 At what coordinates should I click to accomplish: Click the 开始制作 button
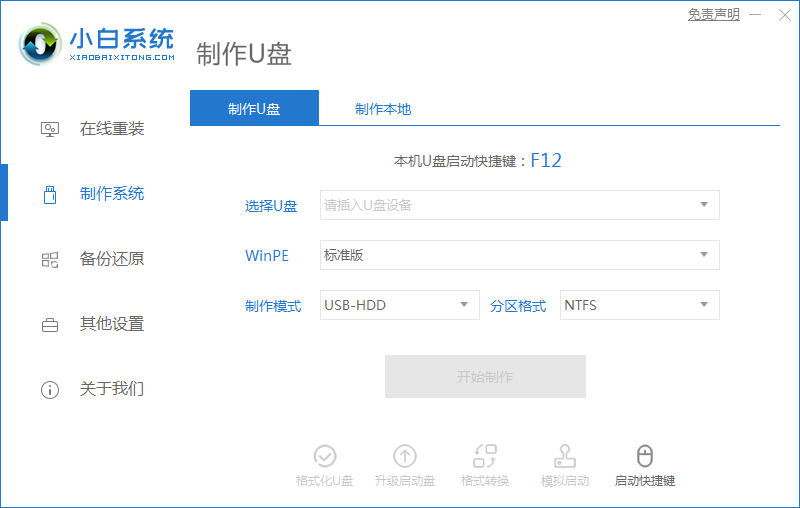(x=485, y=376)
